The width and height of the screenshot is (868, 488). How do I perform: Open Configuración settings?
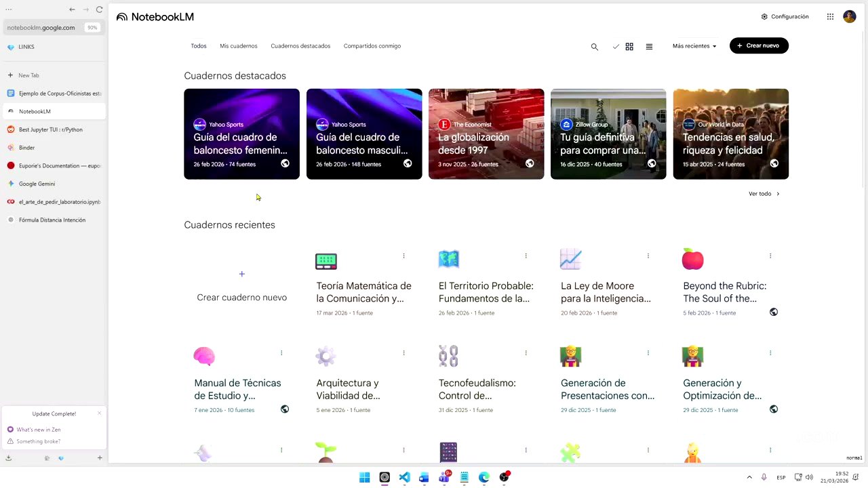(785, 17)
